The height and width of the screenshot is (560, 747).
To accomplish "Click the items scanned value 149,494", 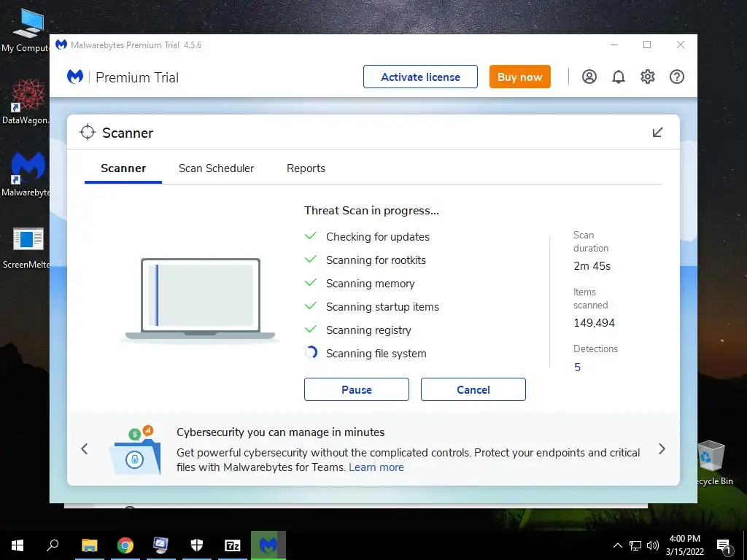I will pyautogui.click(x=594, y=323).
